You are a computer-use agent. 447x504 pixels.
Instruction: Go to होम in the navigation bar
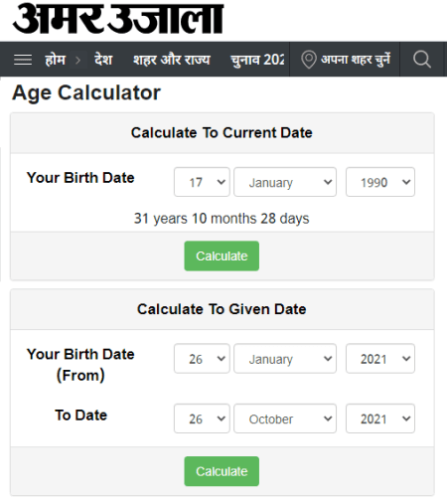[56, 60]
